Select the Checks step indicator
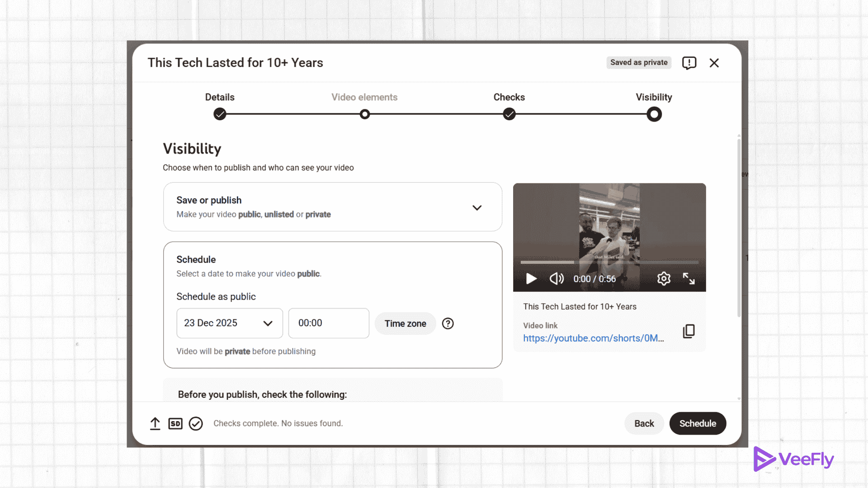This screenshot has width=868, height=488. coord(509,114)
